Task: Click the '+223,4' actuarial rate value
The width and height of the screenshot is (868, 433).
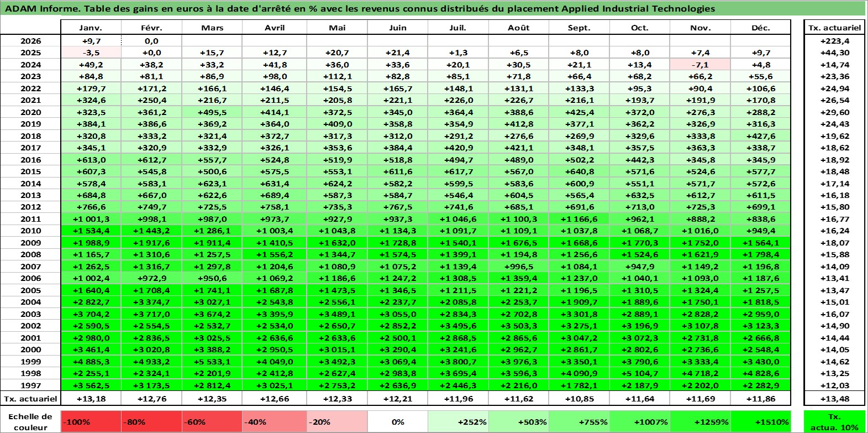Action: tap(834, 41)
